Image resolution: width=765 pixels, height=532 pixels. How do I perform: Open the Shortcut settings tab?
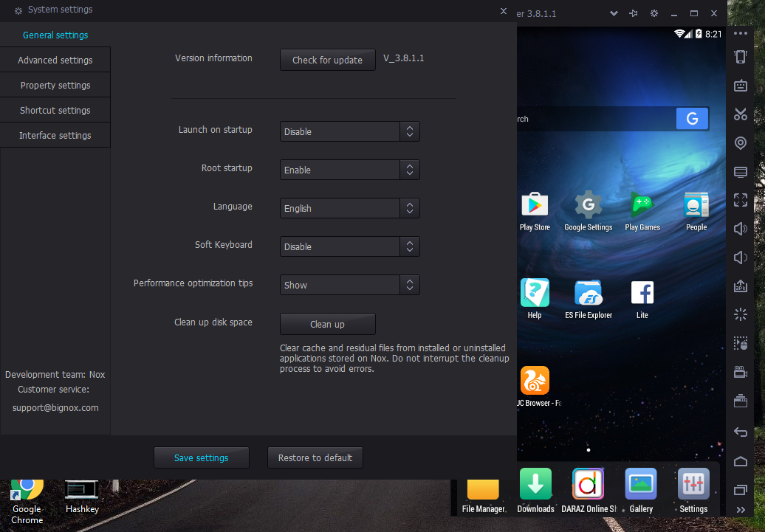[55, 110]
